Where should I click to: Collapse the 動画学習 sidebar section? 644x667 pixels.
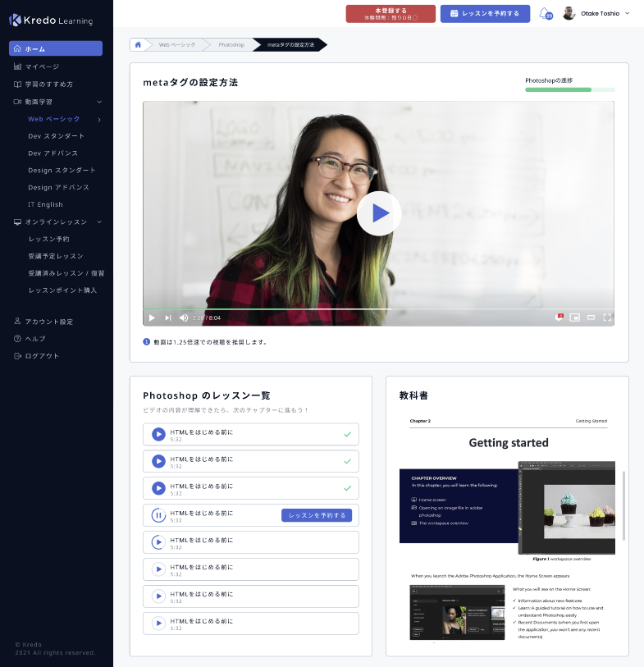point(99,102)
